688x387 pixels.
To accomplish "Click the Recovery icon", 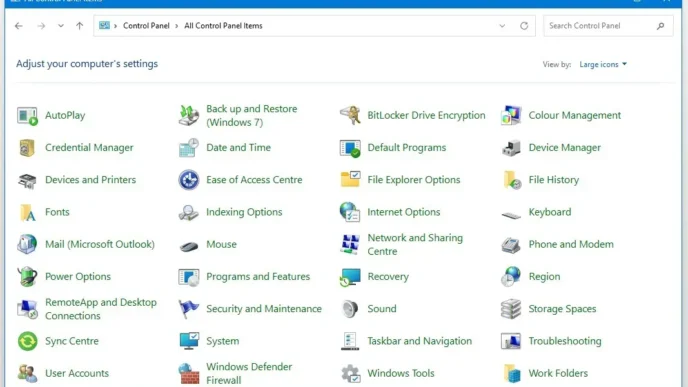I will tap(350, 277).
